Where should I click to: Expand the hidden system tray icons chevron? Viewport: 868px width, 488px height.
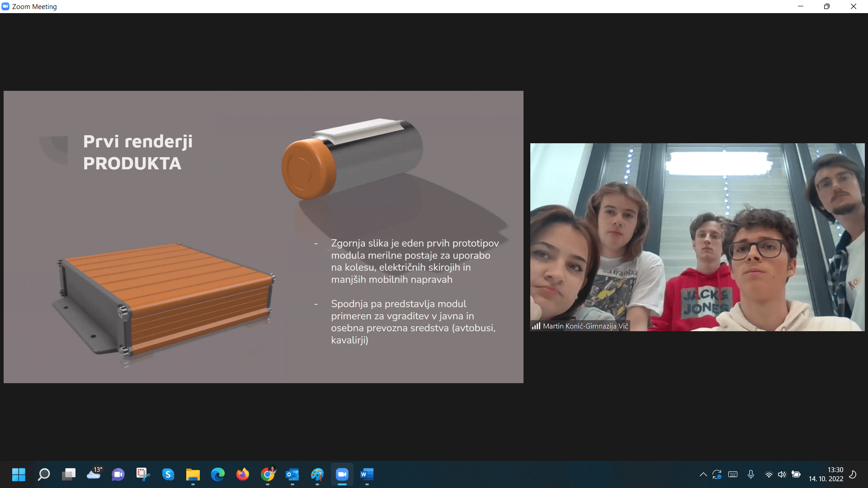703,474
